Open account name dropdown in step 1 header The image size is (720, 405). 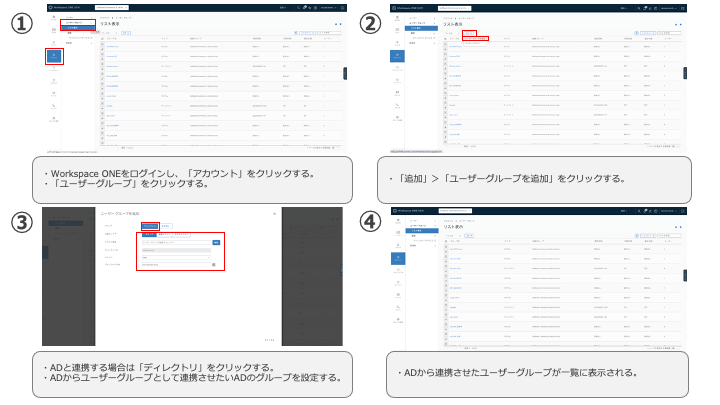click(x=328, y=8)
